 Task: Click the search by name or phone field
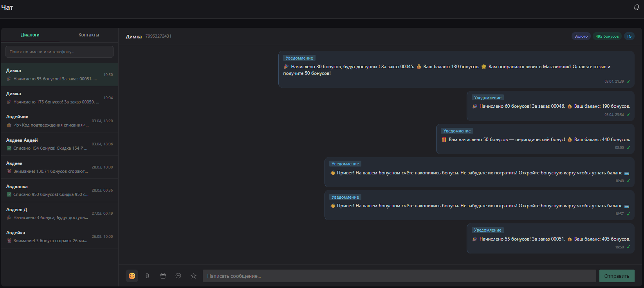click(60, 52)
